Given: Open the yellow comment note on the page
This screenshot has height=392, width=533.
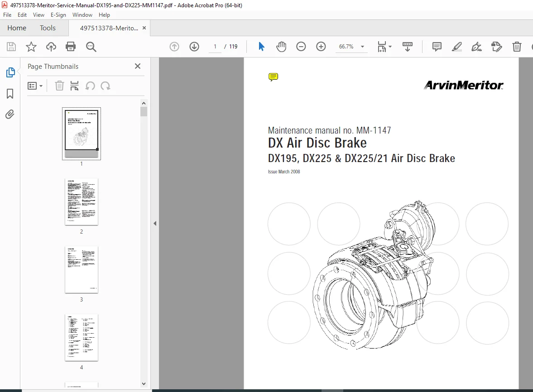Looking at the screenshot, I should pos(273,77).
